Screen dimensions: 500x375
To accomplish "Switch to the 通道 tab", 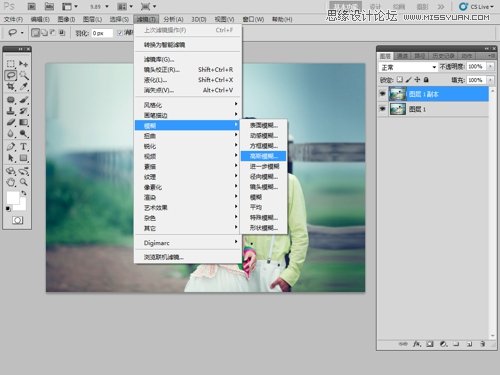I will click(x=402, y=56).
